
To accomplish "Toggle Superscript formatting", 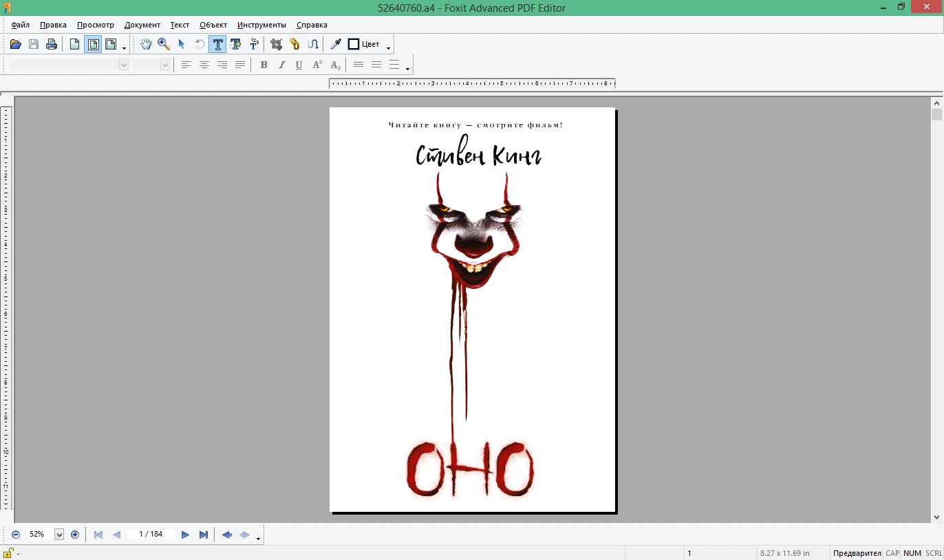I will 317,65.
